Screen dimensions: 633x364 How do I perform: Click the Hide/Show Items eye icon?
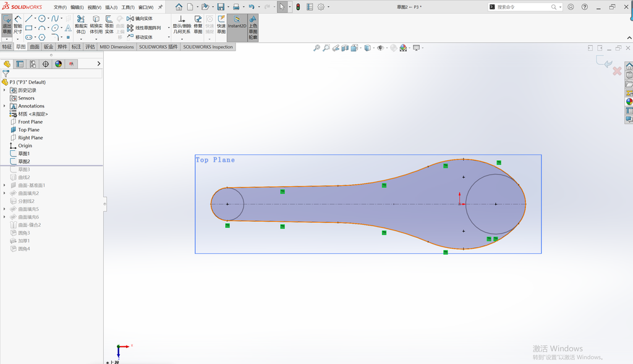coord(380,48)
